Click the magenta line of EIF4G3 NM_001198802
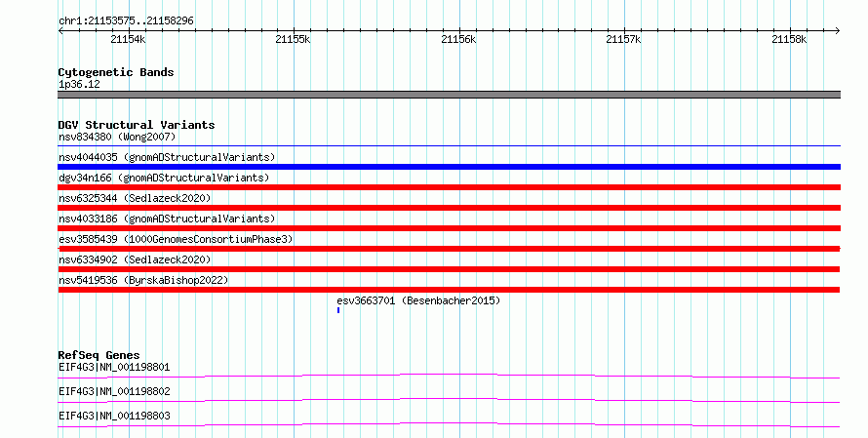Viewport: 868px width, 438px height. (x=449, y=400)
